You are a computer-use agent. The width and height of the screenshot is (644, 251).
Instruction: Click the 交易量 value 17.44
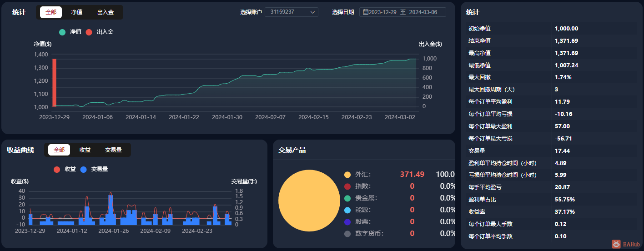click(562, 151)
